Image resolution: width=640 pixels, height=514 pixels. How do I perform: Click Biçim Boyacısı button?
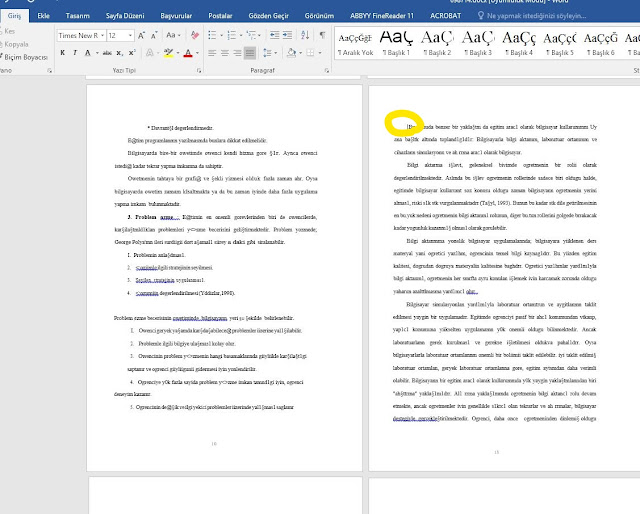click(x=24, y=57)
